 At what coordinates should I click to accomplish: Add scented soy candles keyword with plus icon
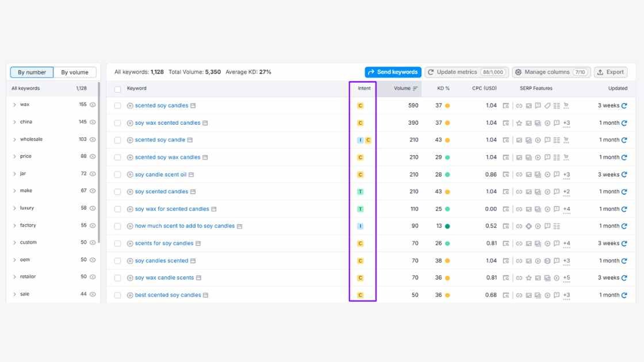point(130,106)
